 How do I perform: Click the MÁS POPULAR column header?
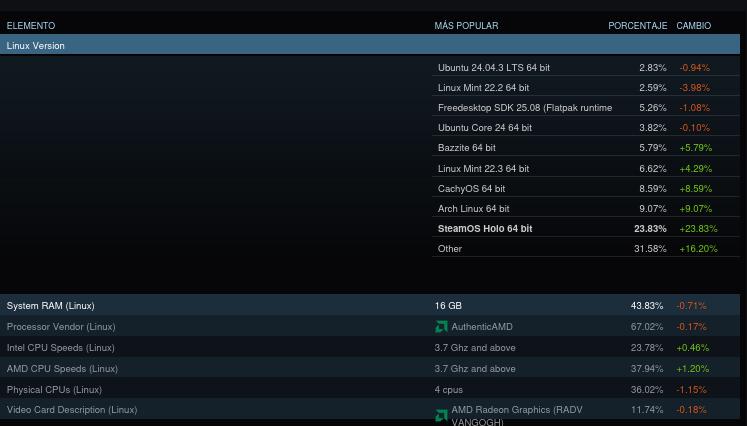pos(466,26)
